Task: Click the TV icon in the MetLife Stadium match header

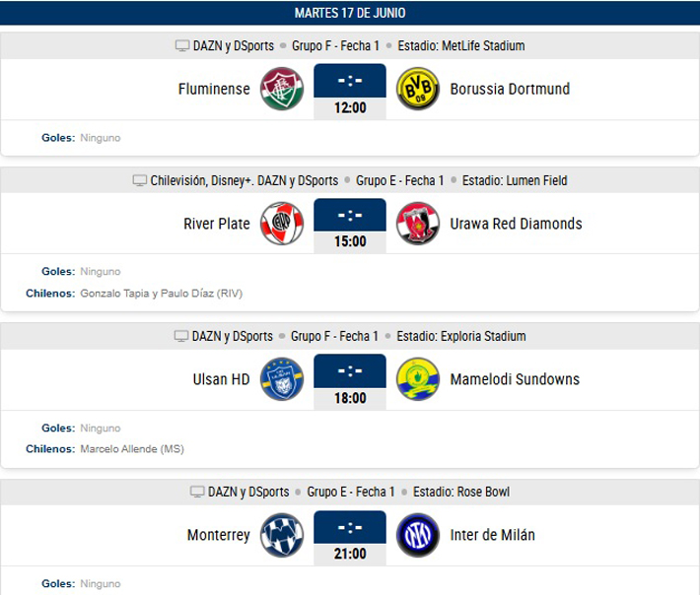Action: tap(182, 46)
